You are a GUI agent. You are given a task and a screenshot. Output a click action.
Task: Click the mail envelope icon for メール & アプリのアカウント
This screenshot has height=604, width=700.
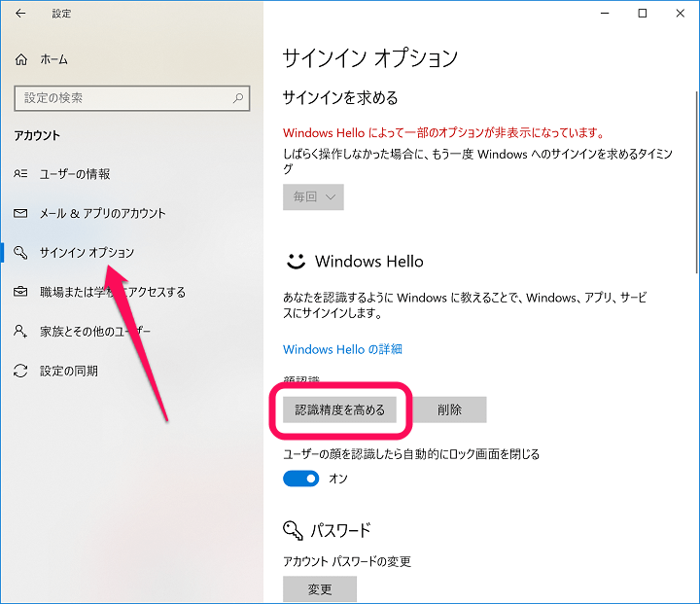[x=21, y=213]
